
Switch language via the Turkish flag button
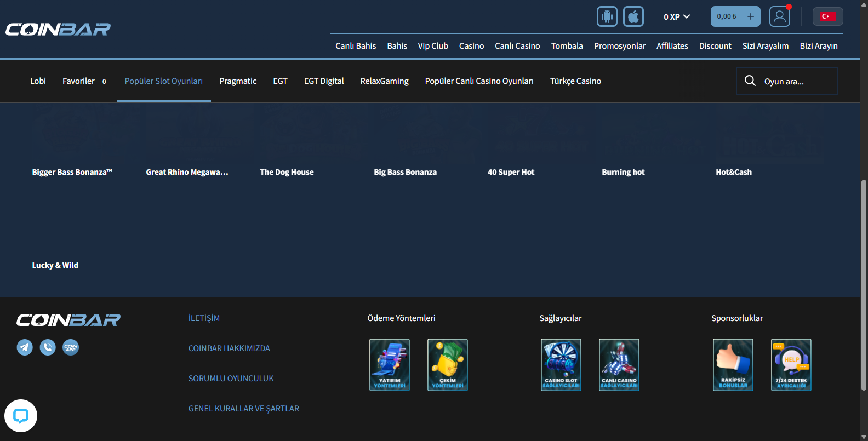point(827,16)
